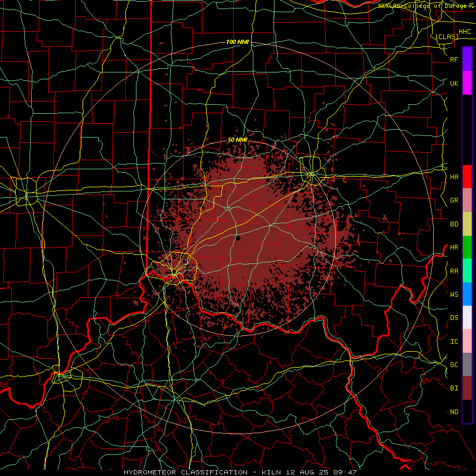Viewport: 476px width, 476px height.
Task: Click the DS white legend swatch
Action: click(x=467, y=317)
